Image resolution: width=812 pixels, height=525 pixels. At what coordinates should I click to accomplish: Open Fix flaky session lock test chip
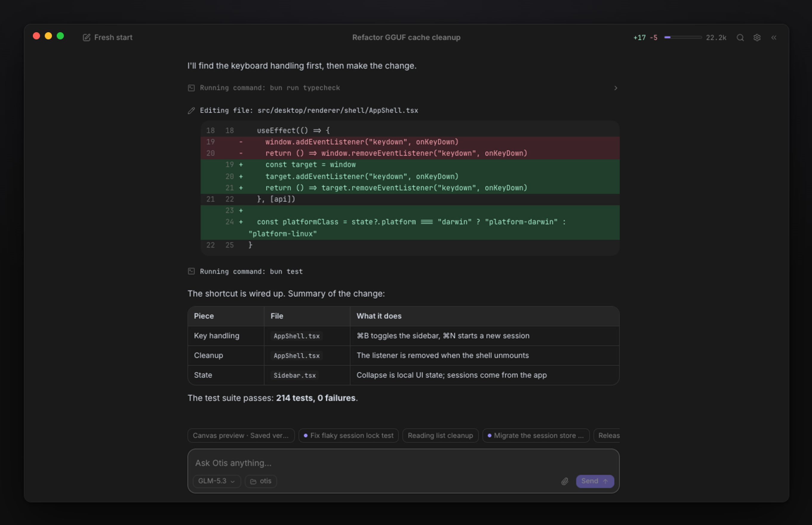[x=348, y=435]
